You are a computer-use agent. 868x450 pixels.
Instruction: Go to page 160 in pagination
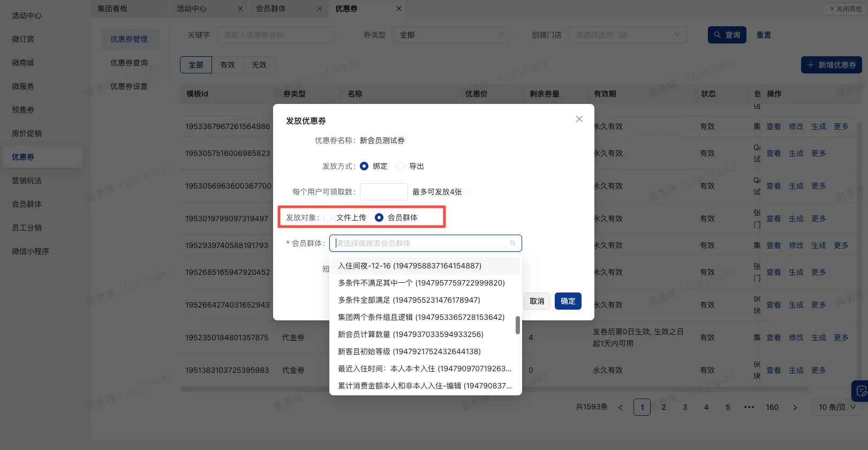click(772, 407)
